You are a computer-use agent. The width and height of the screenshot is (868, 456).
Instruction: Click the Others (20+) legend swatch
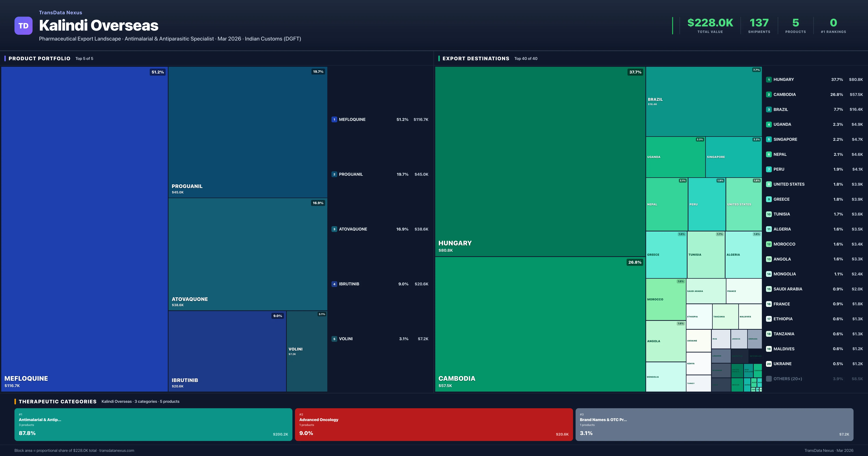(x=769, y=379)
